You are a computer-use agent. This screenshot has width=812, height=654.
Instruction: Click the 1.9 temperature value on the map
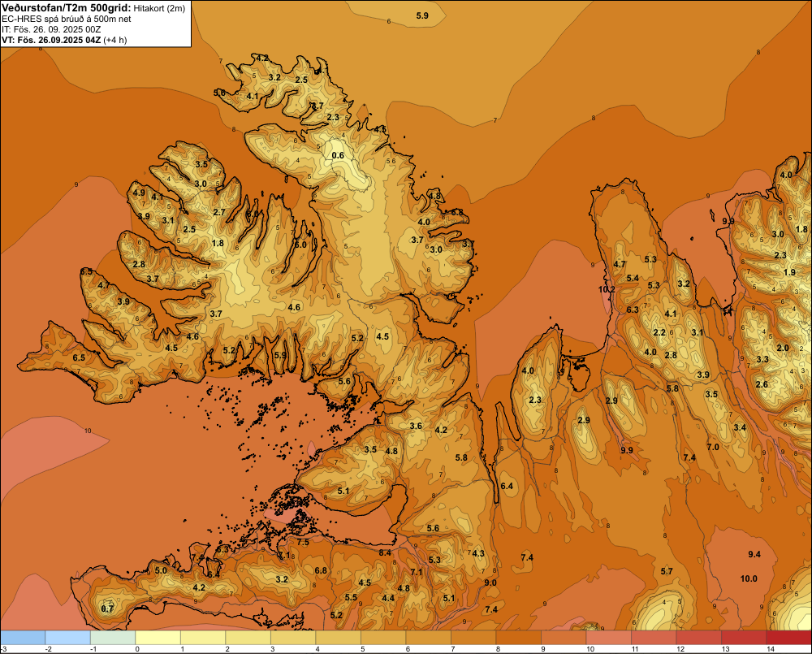[789, 272]
